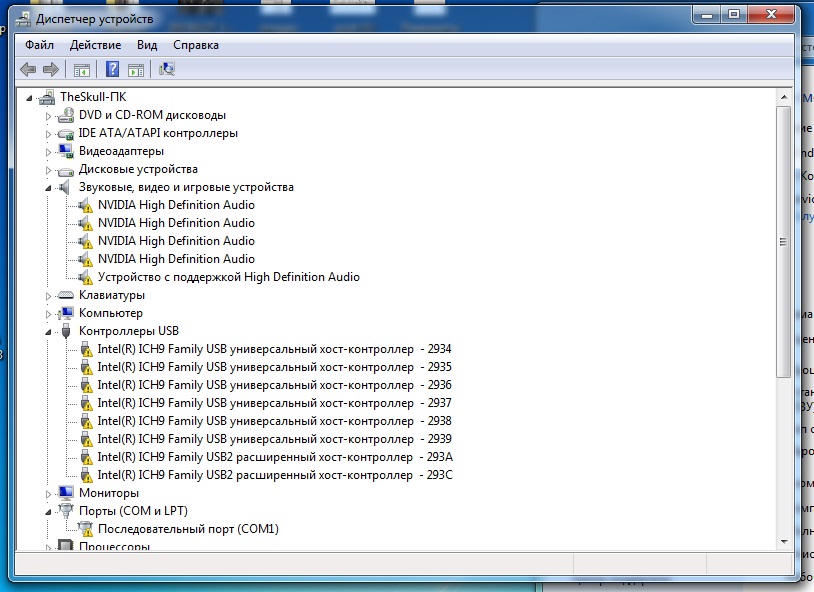Image resolution: width=814 pixels, height=592 pixels.
Task: Click the Клавиатуры keyboard icon
Action: (x=66, y=295)
